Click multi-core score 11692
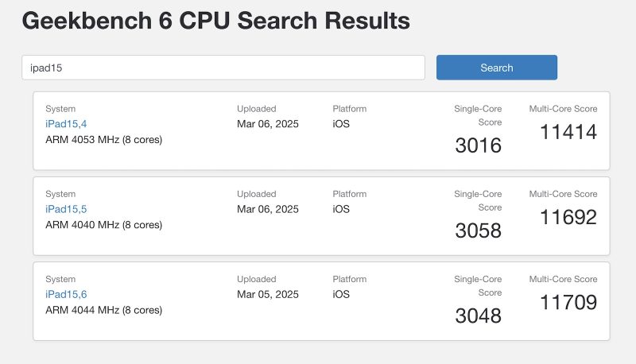Image resolution: width=636 pixels, height=364 pixels. coord(568,217)
